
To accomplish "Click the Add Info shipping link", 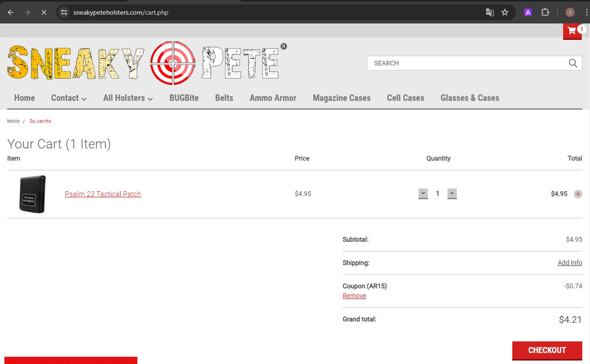I will [570, 263].
